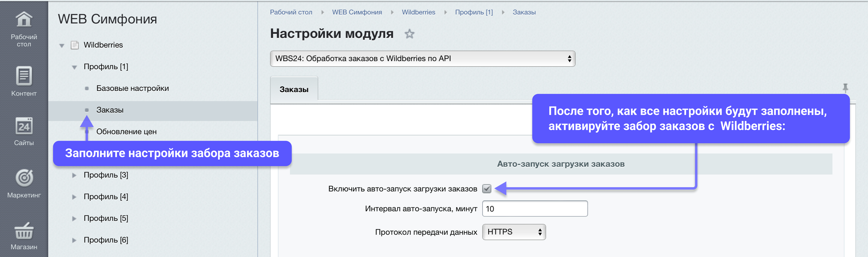Collapse the Wildberries tree node

click(x=62, y=45)
